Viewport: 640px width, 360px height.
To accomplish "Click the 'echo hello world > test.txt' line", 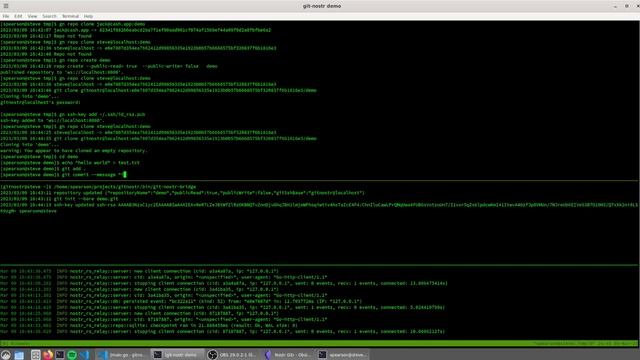I will click(x=70, y=162).
